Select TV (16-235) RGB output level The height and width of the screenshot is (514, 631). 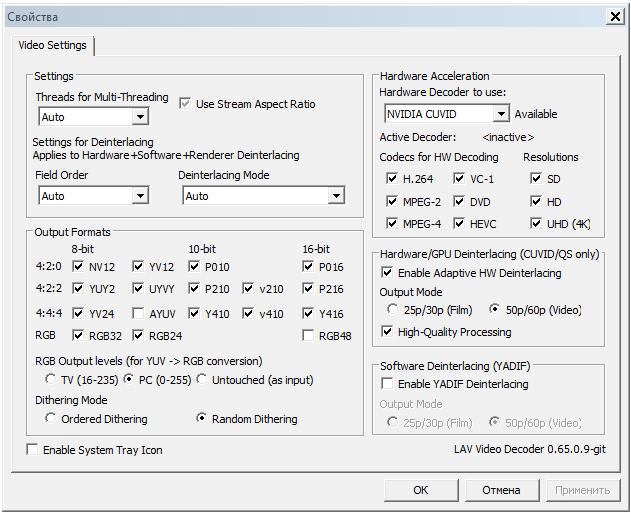(51, 380)
